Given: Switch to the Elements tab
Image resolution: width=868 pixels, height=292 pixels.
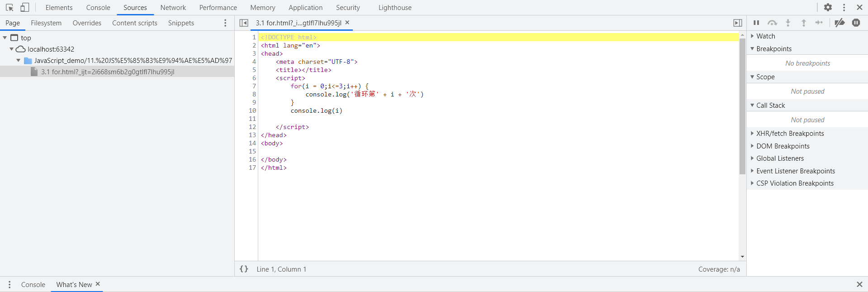Looking at the screenshot, I should point(59,8).
